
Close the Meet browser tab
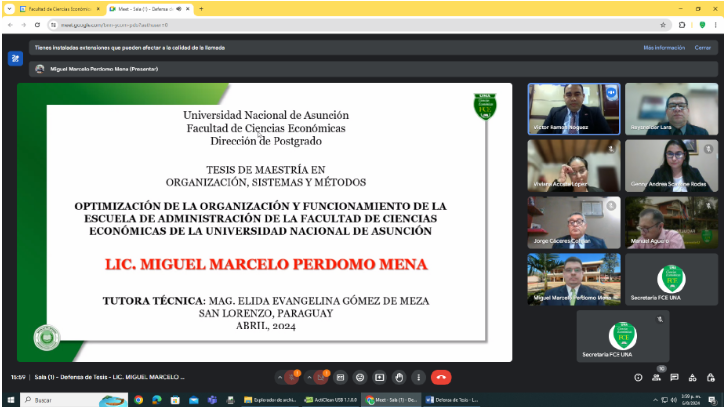pos(188,9)
